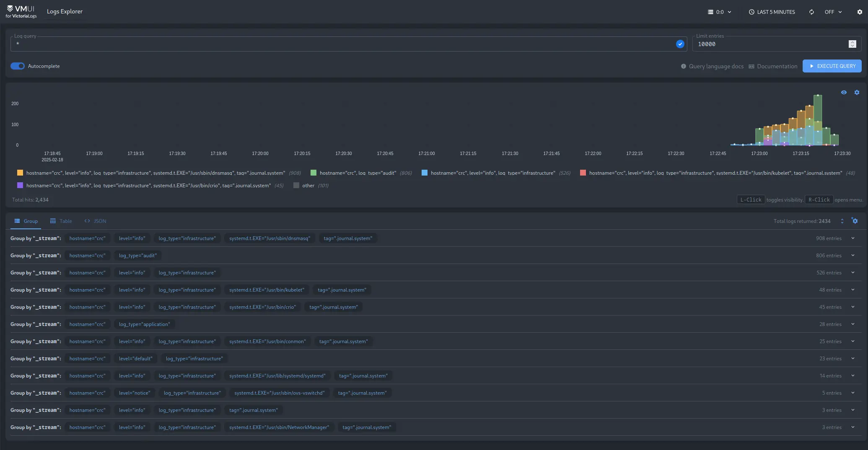The width and height of the screenshot is (868, 450).
Task: Toggle the orange dnsmasq legend swatch
Action: tap(20, 173)
